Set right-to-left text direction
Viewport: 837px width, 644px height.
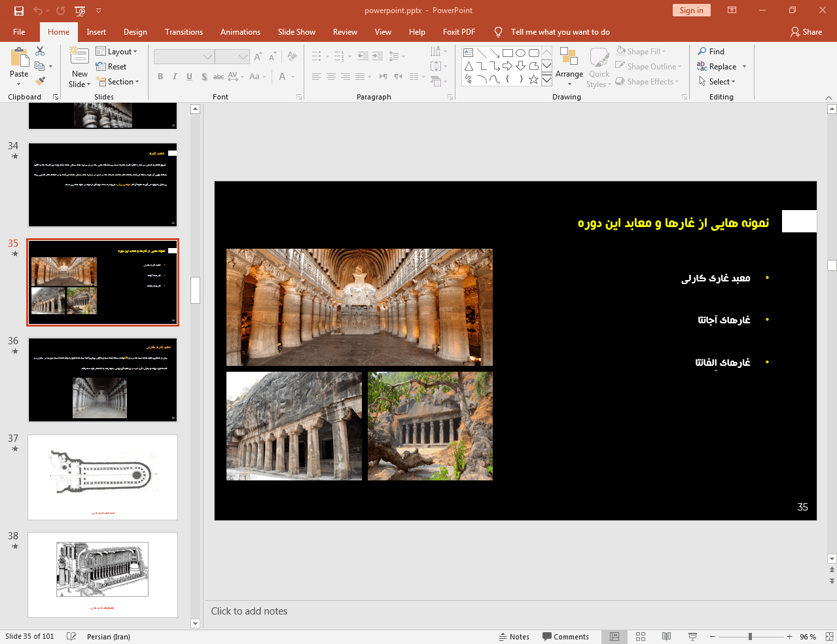(x=398, y=77)
